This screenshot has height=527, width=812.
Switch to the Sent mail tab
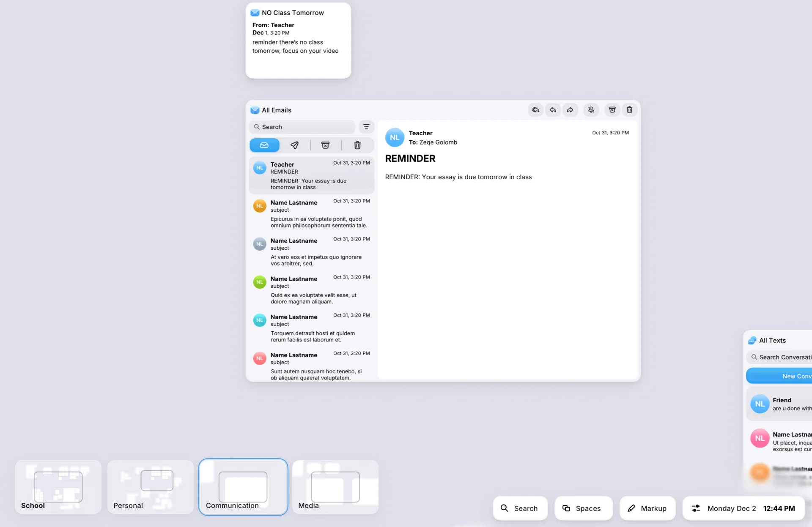(x=295, y=145)
